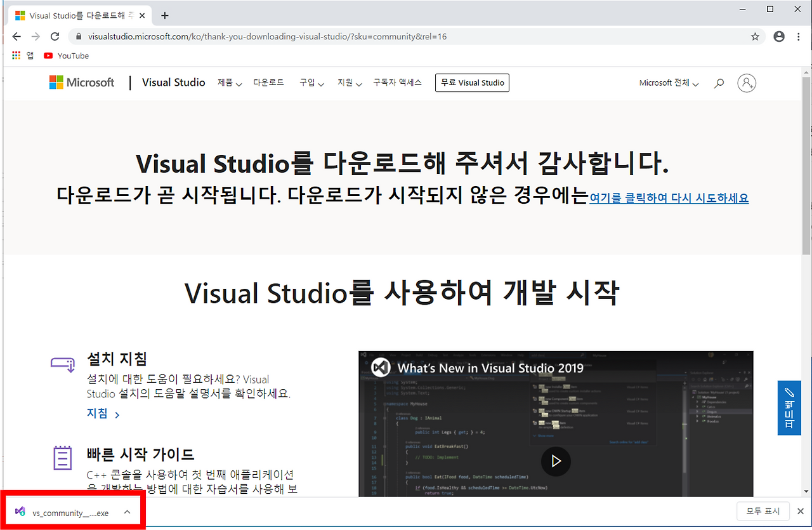This screenshot has height=530, width=812.
Task: Expand the 구입 menu
Action: click(312, 83)
